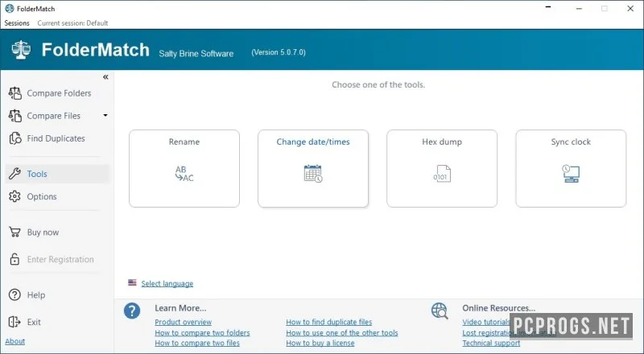Image resolution: width=644 pixels, height=354 pixels.
Task: Minimize the FolderMatch window
Action: tap(579, 9)
